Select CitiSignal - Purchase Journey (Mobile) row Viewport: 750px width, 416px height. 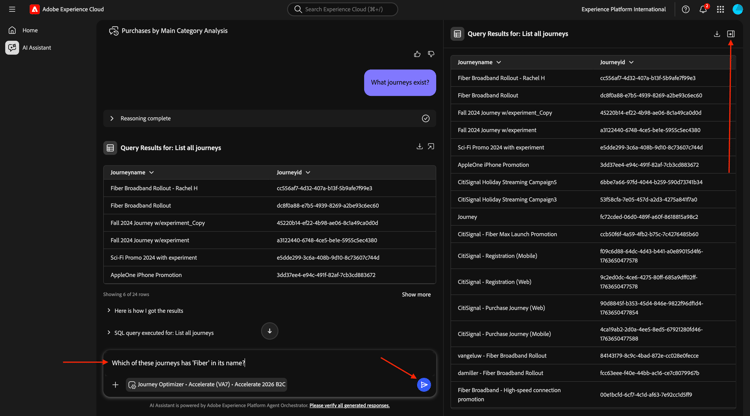[x=593, y=334]
